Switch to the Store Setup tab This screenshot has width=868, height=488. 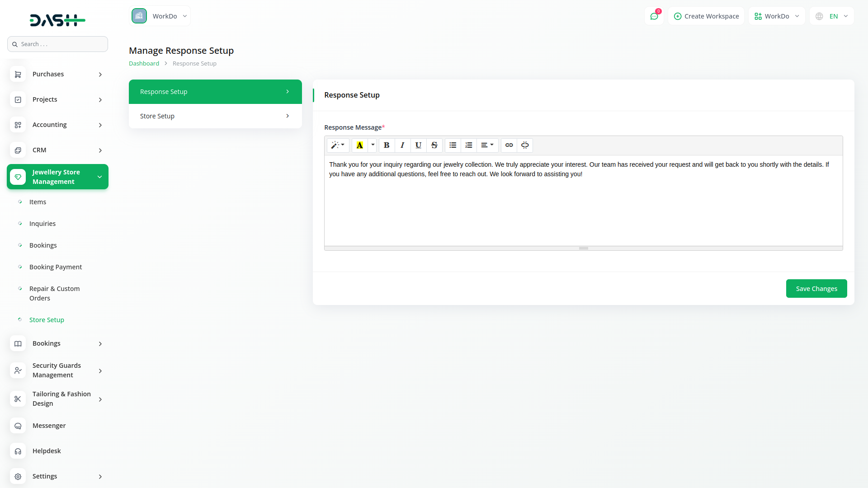tap(215, 116)
